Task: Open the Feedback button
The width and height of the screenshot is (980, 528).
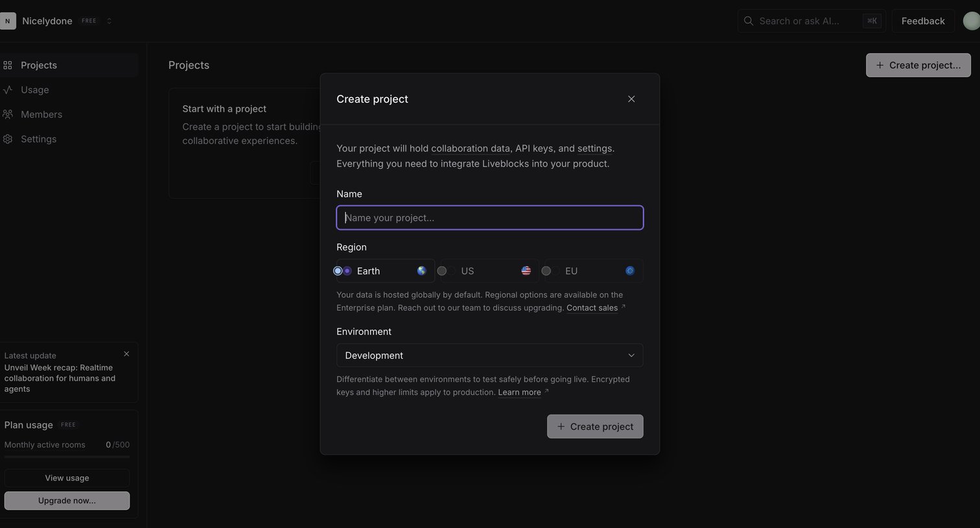Action: pyautogui.click(x=923, y=21)
